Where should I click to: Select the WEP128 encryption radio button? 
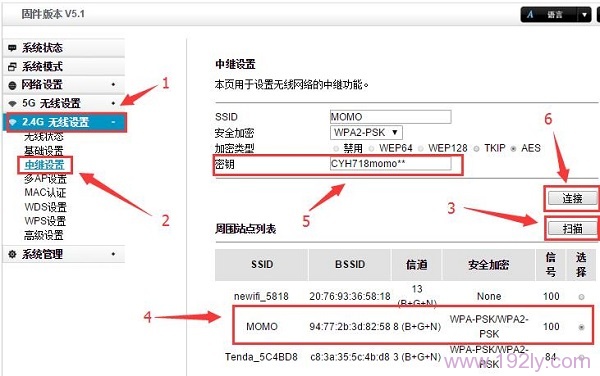point(421,148)
